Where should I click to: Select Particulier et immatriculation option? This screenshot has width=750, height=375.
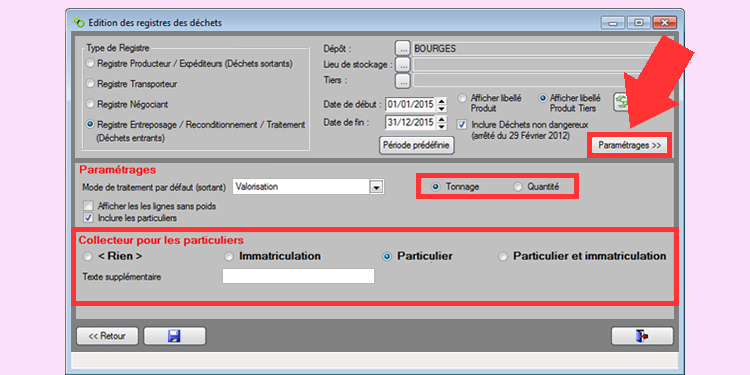click(x=502, y=257)
